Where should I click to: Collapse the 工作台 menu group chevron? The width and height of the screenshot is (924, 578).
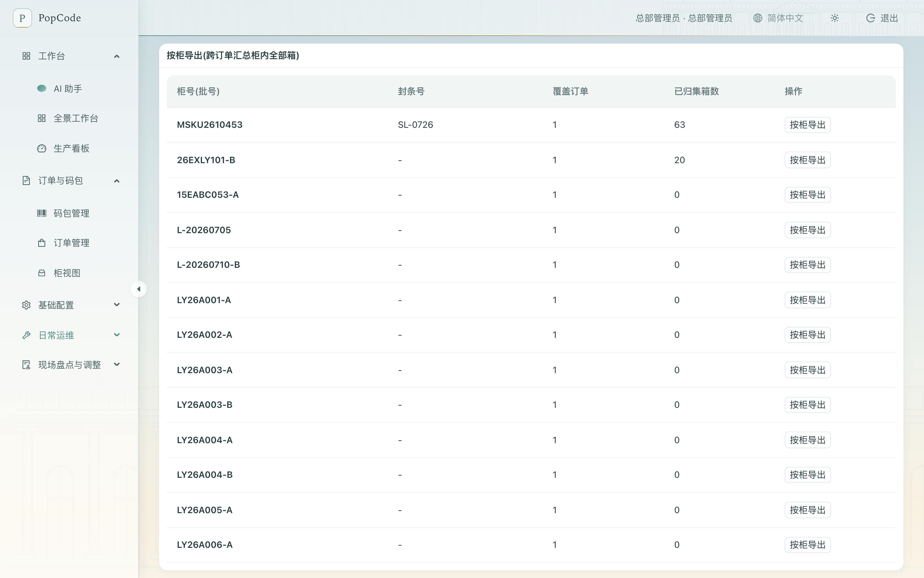[x=117, y=56]
